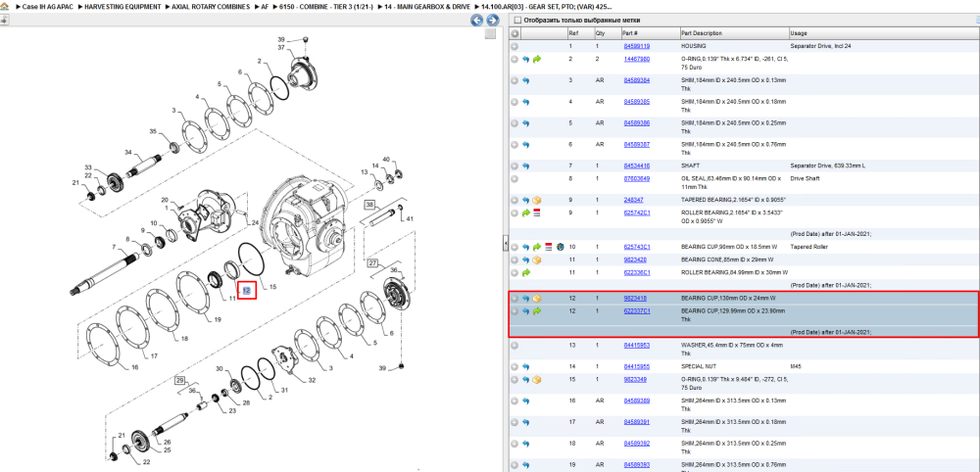Click 'Separator Drive, Incl 24' usage text

point(818,46)
